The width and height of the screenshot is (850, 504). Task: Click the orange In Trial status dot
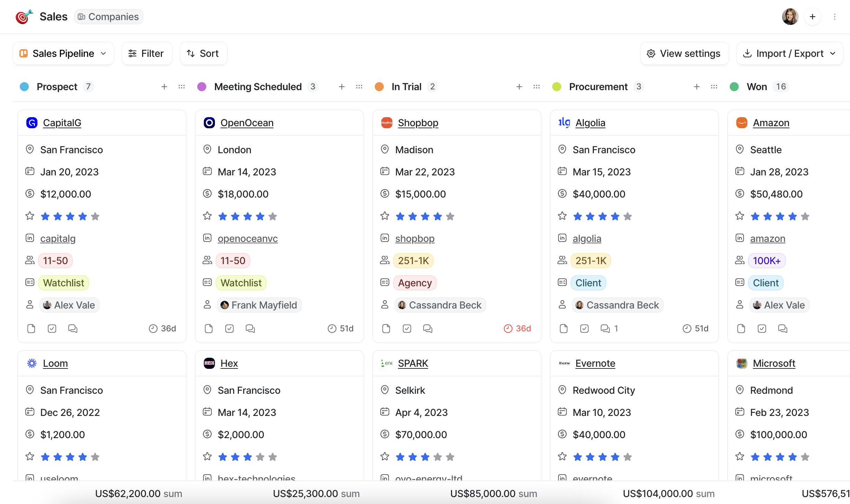379,87
